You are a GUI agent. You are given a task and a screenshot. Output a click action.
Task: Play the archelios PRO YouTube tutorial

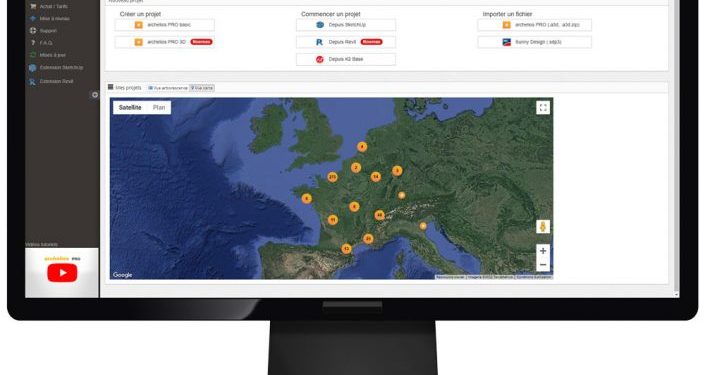tap(62, 272)
